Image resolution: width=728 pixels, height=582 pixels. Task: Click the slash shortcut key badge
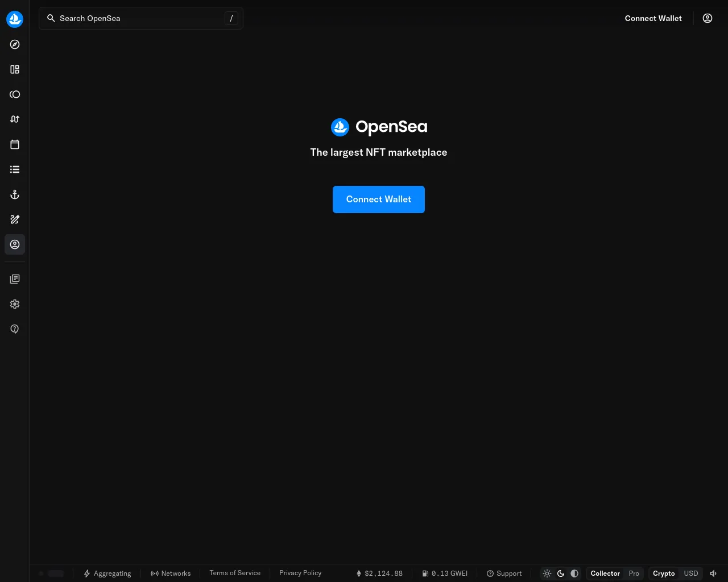pyautogui.click(x=231, y=18)
